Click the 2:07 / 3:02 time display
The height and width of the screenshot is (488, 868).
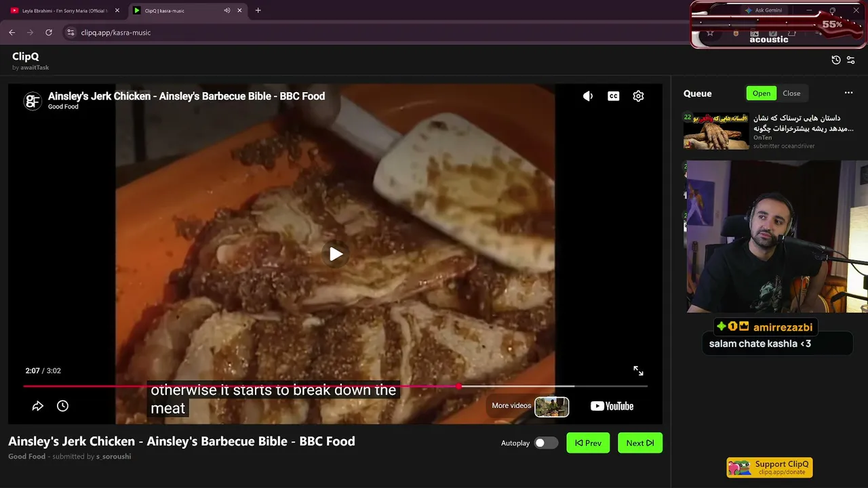(x=43, y=371)
